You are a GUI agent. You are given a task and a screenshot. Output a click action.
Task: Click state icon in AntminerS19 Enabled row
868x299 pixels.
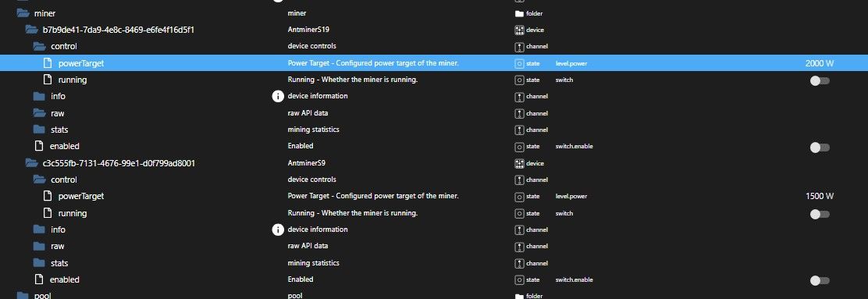519,147
